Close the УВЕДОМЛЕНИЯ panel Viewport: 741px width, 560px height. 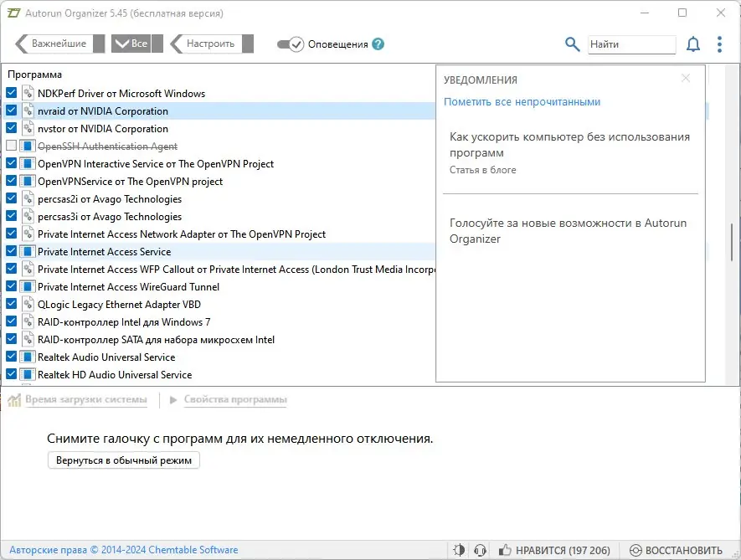686,79
